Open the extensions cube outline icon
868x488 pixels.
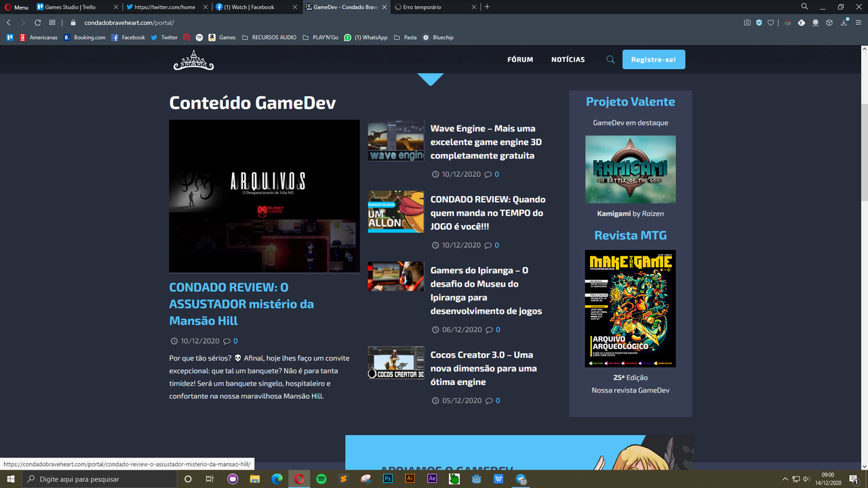829,22
